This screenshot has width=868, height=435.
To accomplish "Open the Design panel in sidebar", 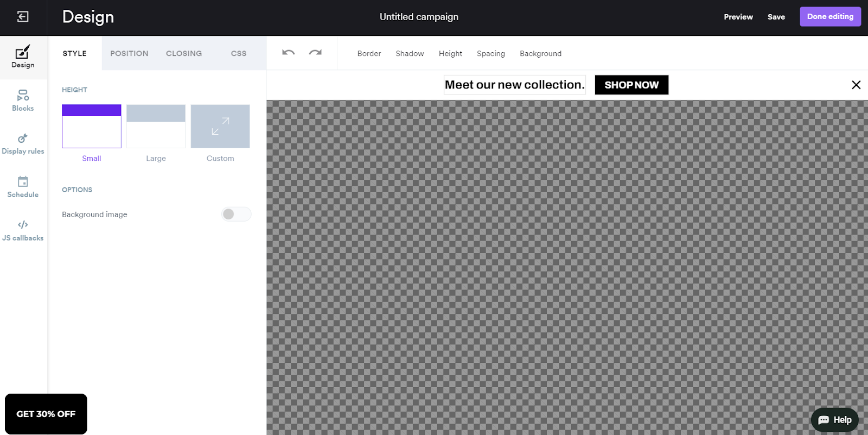I will coord(23,57).
